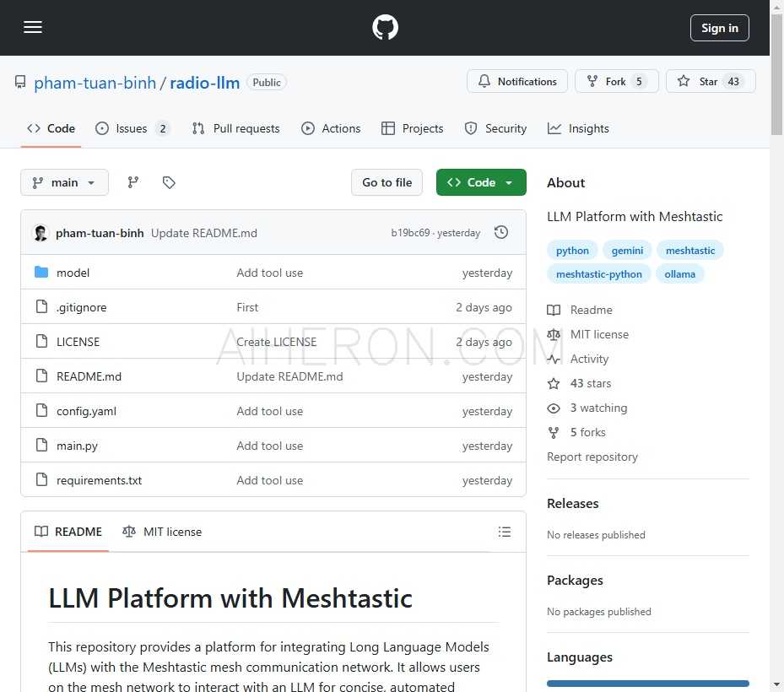Image resolution: width=784 pixels, height=692 pixels.
Task: Fork the repository
Action: pos(617,82)
